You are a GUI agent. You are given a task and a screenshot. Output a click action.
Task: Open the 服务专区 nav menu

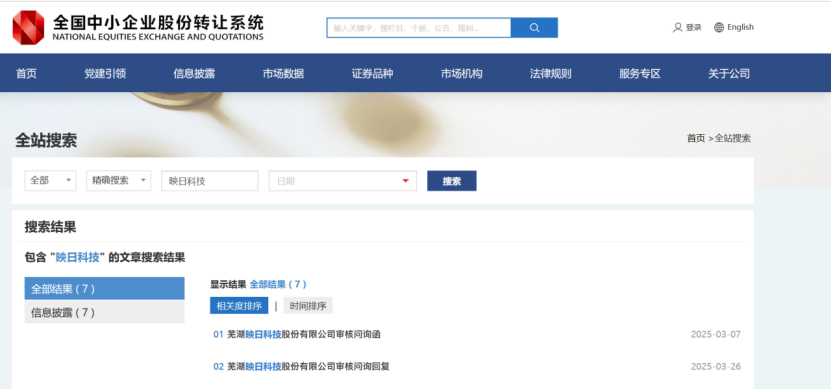pyautogui.click(x=640, y=74)
